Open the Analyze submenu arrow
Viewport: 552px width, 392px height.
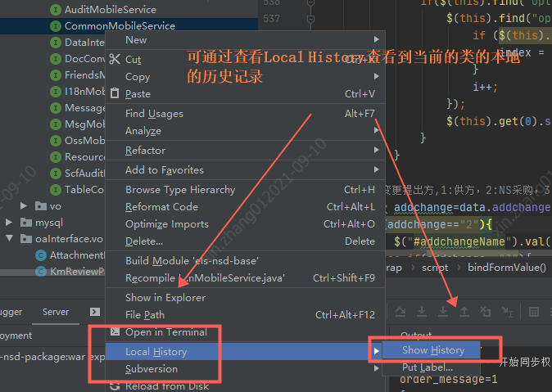point(377,130)
